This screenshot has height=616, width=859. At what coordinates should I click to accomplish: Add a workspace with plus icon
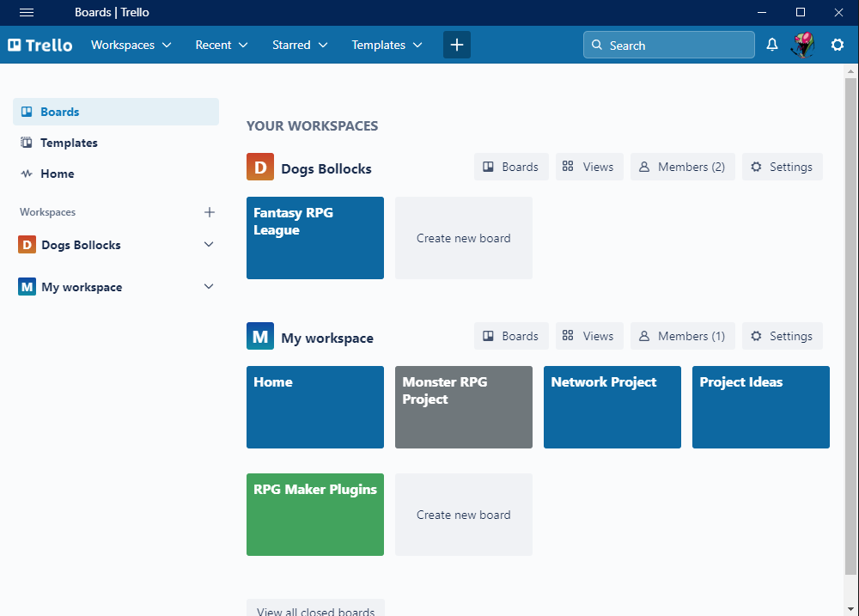(210, 212)
